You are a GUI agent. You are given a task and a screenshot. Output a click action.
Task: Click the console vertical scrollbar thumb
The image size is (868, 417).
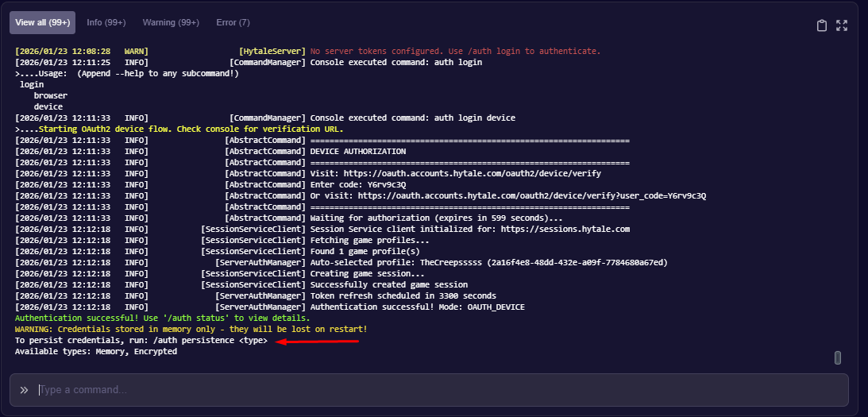[x=837, y=357]
